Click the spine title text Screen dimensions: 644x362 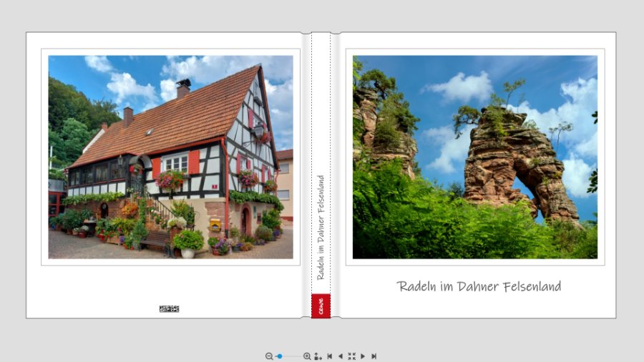tap(321, 228)
